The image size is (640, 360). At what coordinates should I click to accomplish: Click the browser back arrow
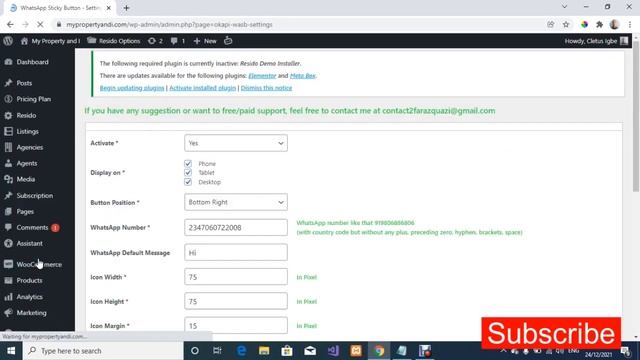[x=10, y=24]
